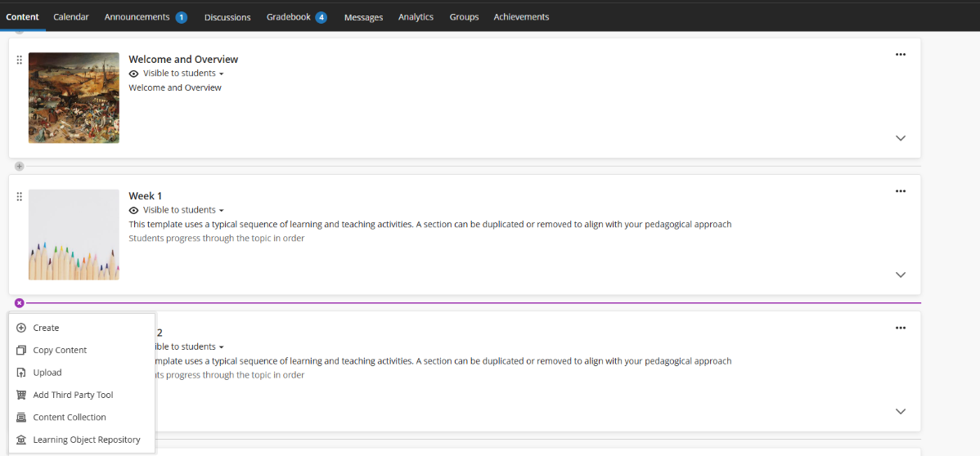Screen dimensions: 980x456
Task: Click the Third Party Tool store icon
Action: click(21, 396)
